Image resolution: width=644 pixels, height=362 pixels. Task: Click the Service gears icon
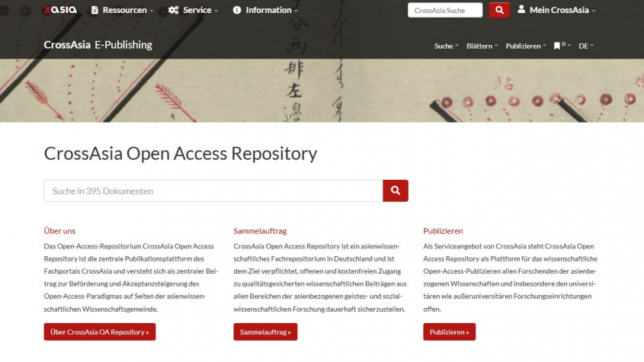[x=173, y=10]
